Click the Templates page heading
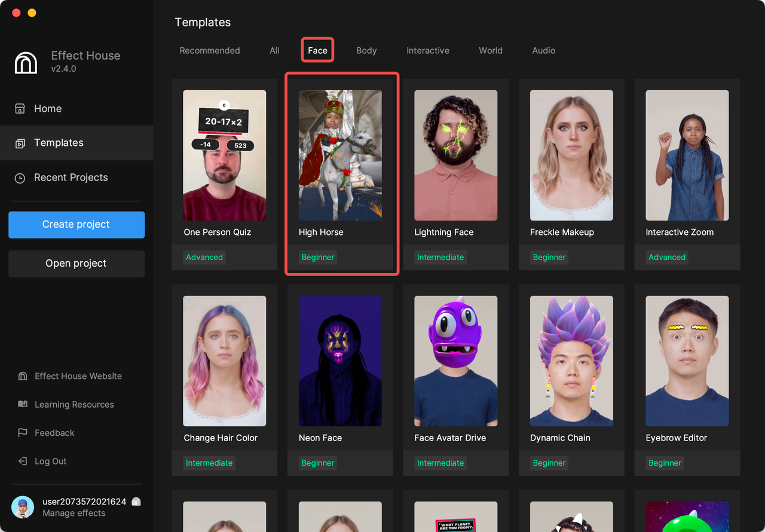 203,23
